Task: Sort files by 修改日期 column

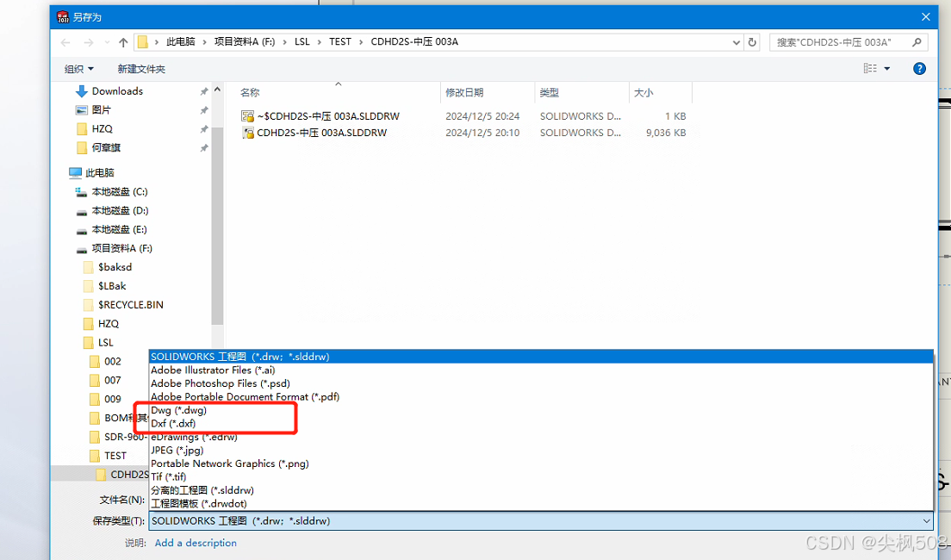Action: tap(464, 92)
